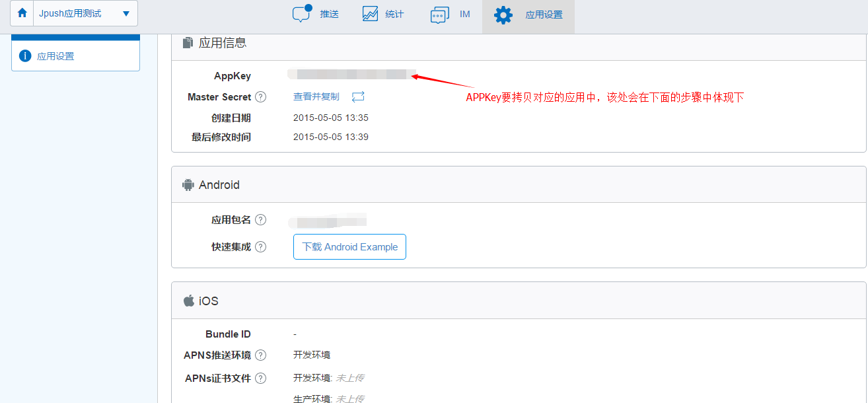Click the iOS section heading text
The image size is (868, 403).
209,301
